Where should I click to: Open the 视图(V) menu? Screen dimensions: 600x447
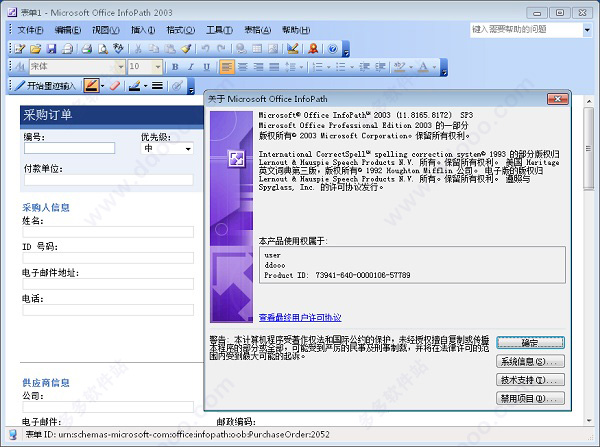106,30
